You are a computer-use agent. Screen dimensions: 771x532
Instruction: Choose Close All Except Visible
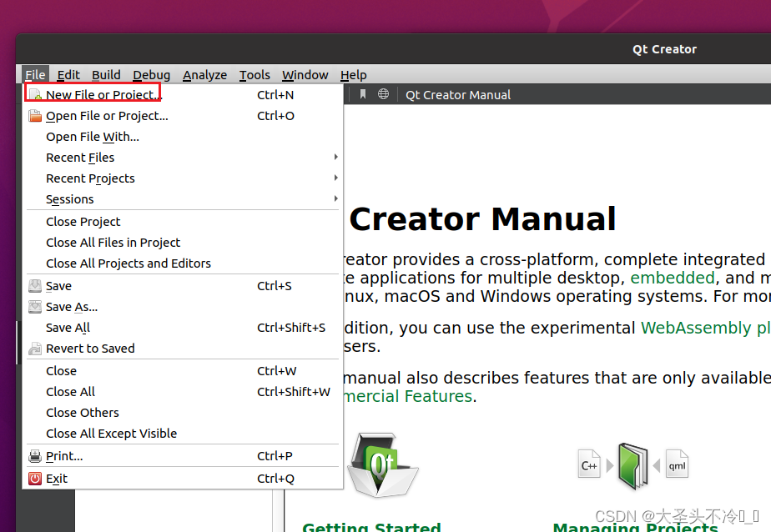(183, 434)
